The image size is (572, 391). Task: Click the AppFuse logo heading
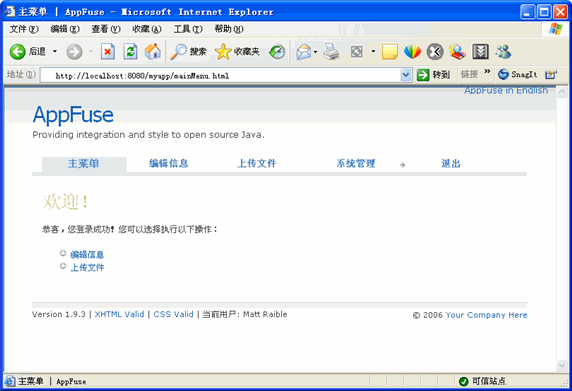coord(73,115)
